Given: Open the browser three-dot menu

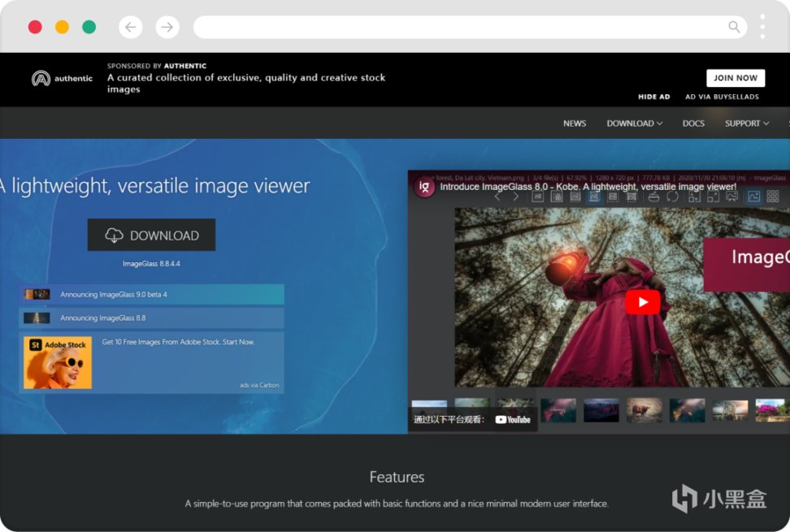Looking at the screenshot, I should click(x=762, y=27).
